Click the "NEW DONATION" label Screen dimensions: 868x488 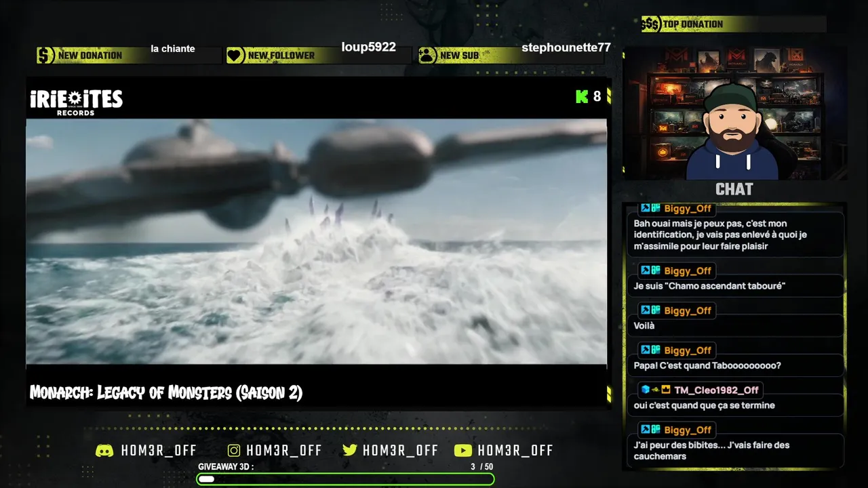(x=90, y=56)
